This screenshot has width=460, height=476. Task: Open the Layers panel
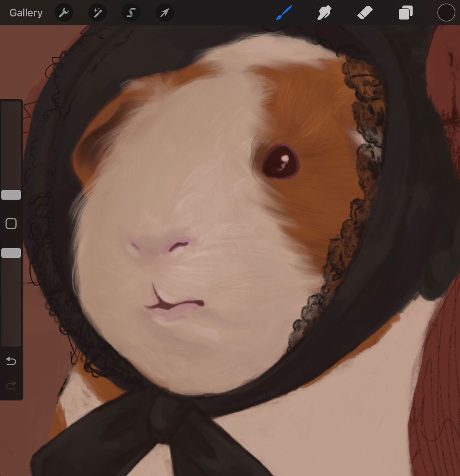[x=406, y=13]
